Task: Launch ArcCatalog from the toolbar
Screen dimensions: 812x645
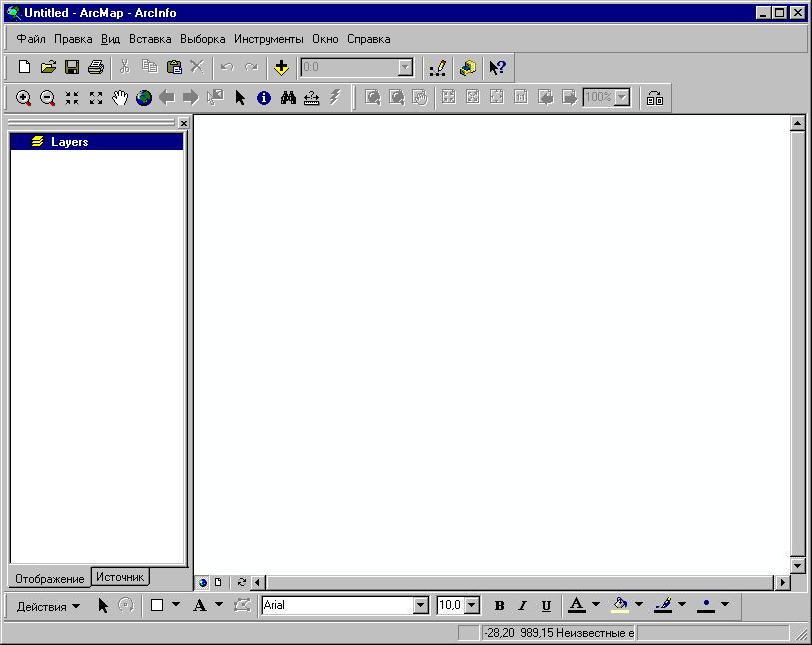Action: [468, 68]
